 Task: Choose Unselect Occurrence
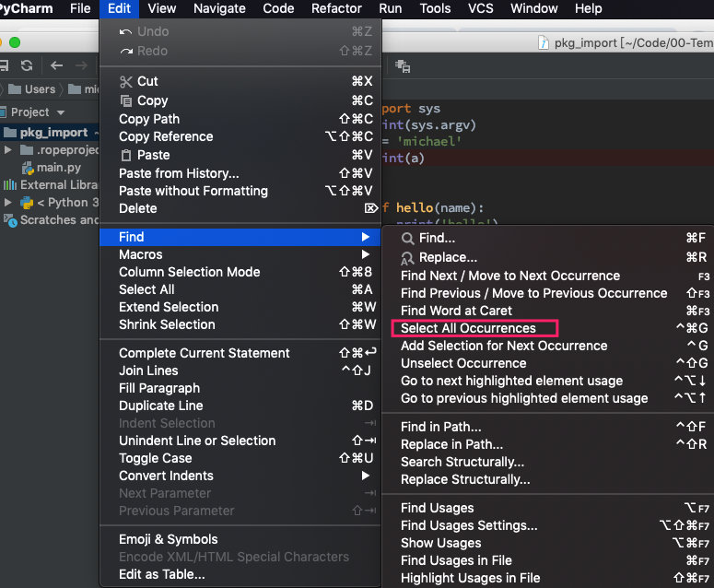[547, 363]
